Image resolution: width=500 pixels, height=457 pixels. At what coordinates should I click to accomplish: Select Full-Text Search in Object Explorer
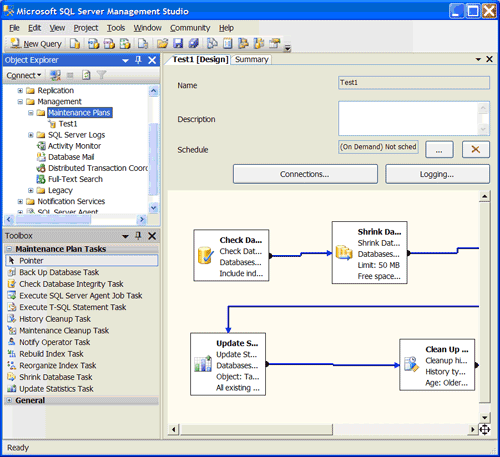pyautogui.click(x=75, y=179)
